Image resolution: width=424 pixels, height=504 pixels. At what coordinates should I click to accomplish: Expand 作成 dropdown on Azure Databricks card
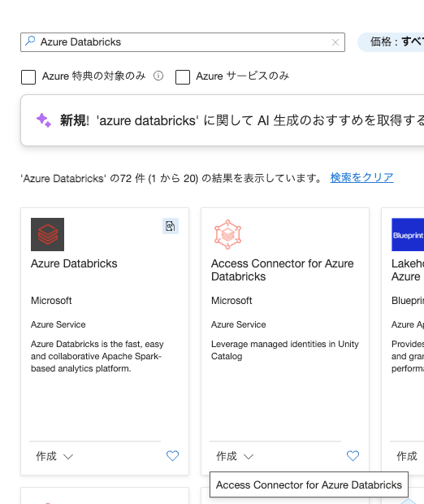click(54, 456)
